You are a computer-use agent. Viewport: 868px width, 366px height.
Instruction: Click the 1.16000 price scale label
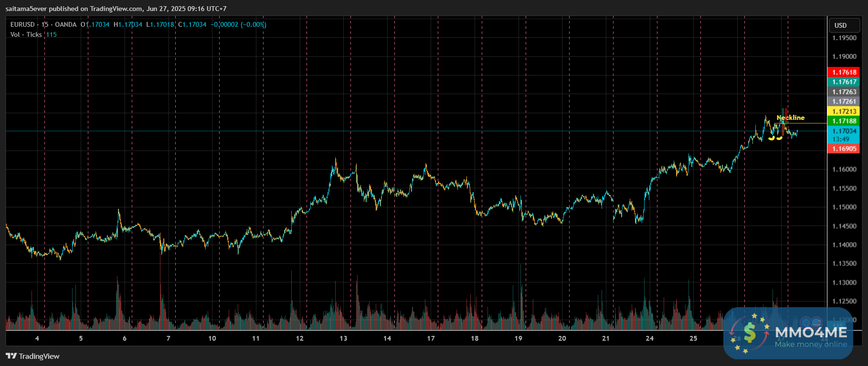tap(844, 169)
